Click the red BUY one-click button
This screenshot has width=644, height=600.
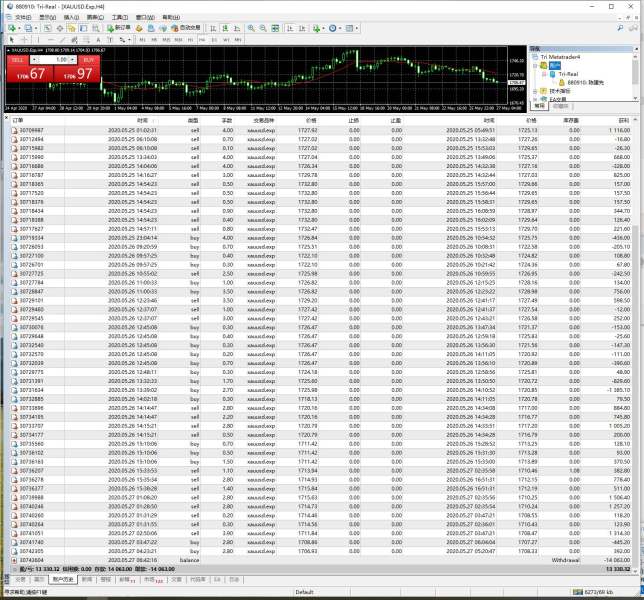89,60
